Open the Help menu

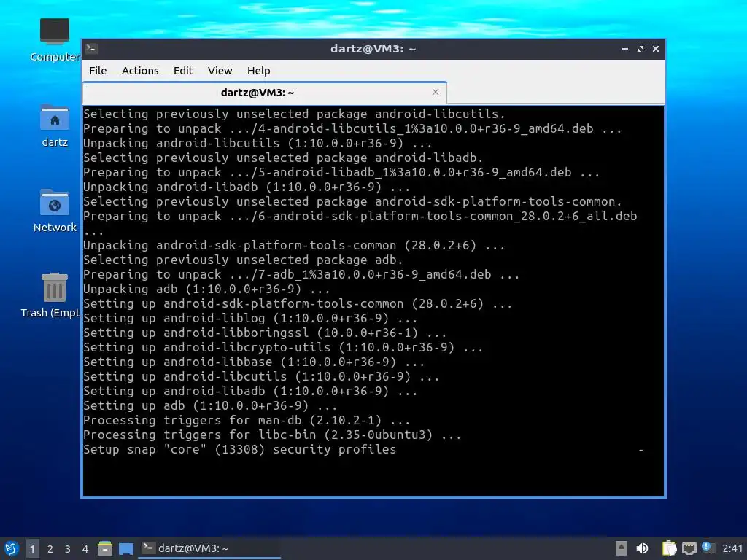[x=259, y=71]
